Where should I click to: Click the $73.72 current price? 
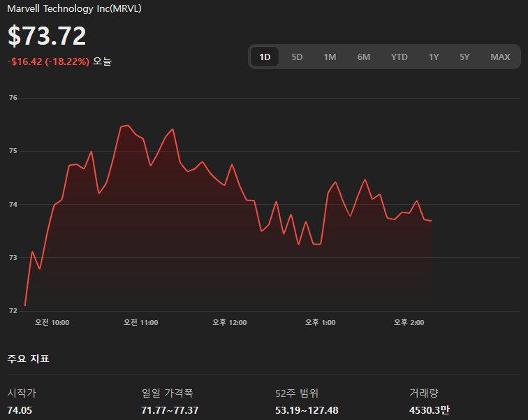(x=47, y=36)
